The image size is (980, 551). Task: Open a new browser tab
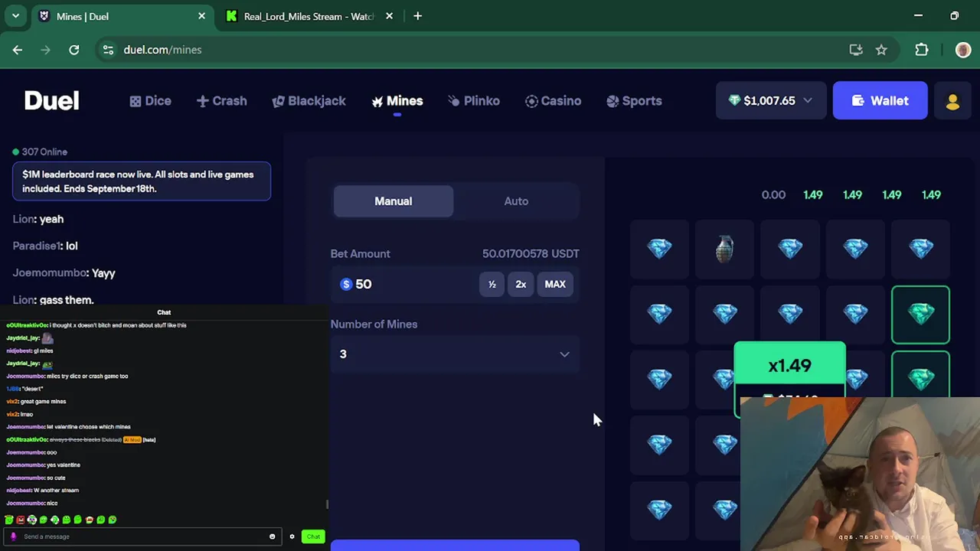[417, 16]
